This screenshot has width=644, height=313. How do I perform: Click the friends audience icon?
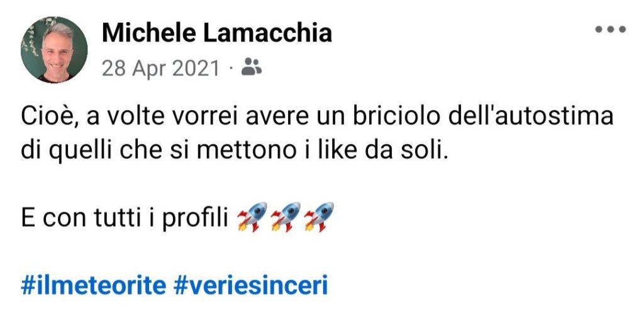[252, 66]
